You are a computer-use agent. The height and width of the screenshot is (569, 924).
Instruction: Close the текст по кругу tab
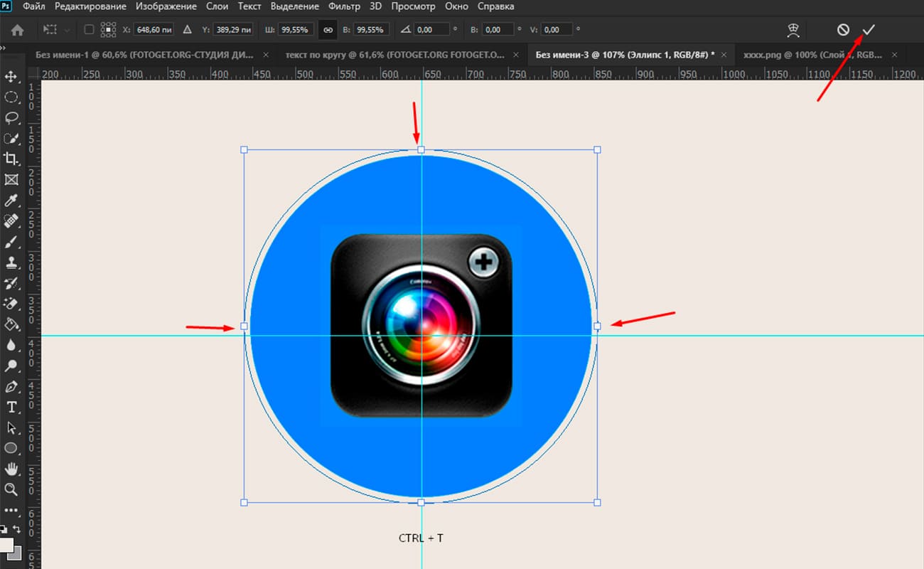(517, 54)
